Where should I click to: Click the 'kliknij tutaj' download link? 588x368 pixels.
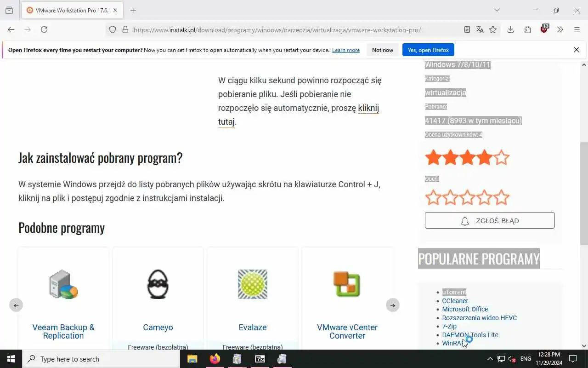(x=299, y=115)
